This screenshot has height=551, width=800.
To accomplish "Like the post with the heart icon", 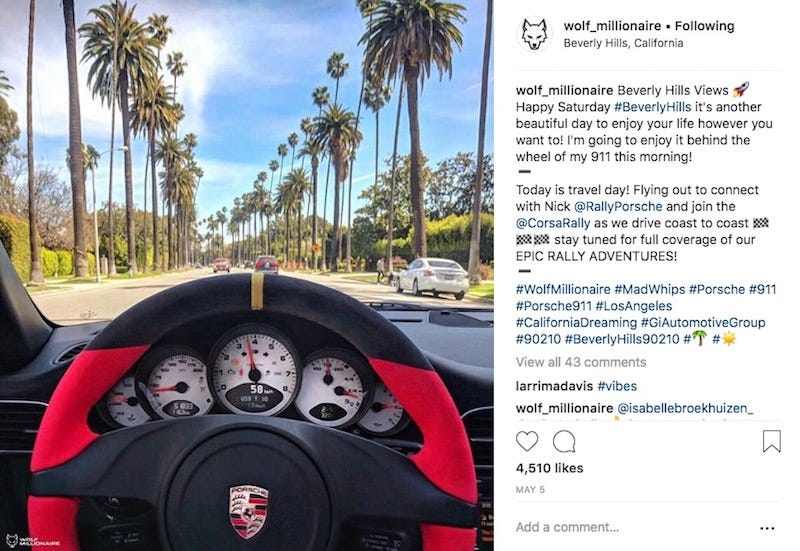I will pos(527,441).
